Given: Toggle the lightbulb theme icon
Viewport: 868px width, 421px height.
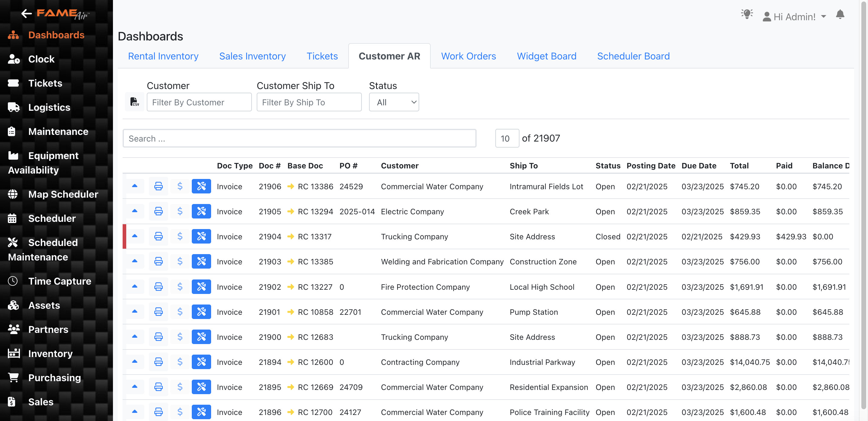Looking at the screenshot, I should pyautogui.click(x=747, y=14).
